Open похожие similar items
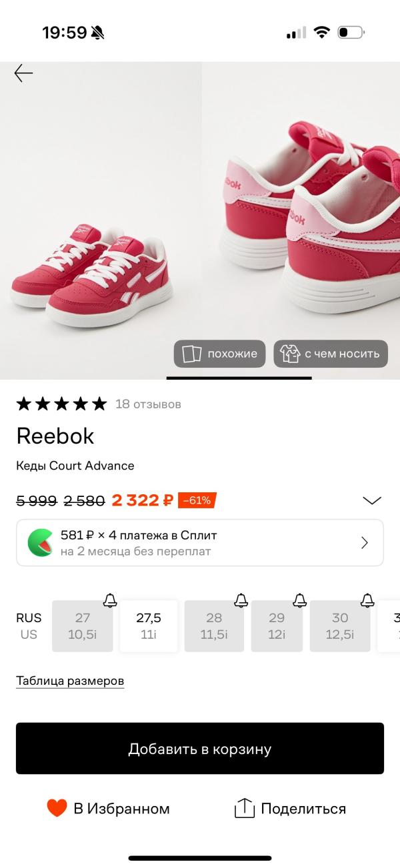The height and width of the screenshot is (868, 400). 220,354
